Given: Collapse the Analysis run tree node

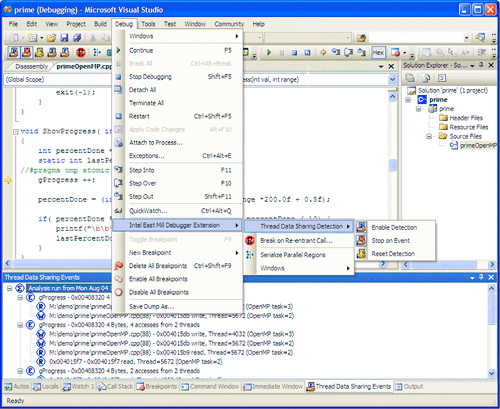Looking at the screenshot, I should [10, 288].
